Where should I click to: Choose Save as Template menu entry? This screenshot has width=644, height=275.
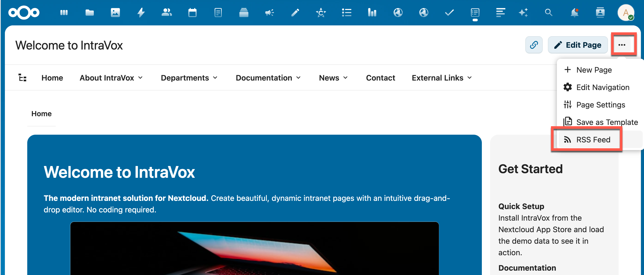(600, 122)
